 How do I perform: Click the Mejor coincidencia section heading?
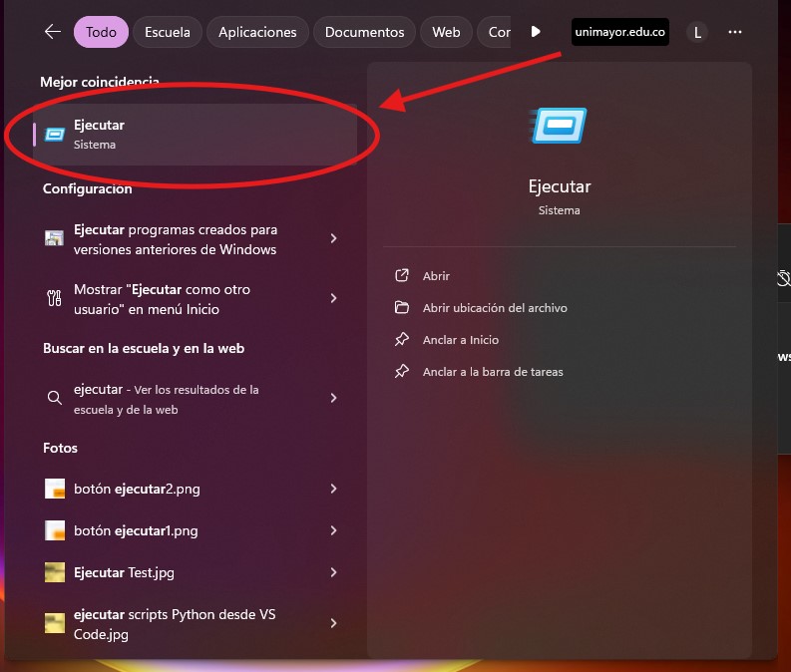tap(100, 82)
